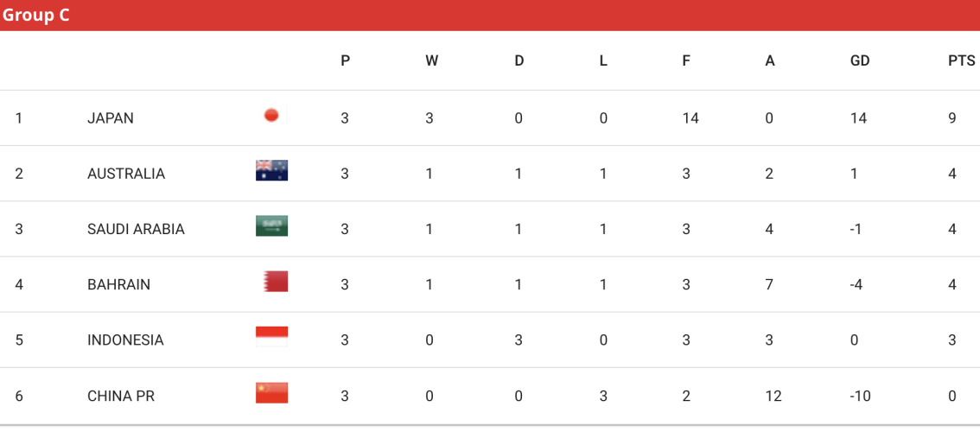Click the Australia flag icon
Image resolution: width=980 pixels, height=432 pixels.
coord(272,171)
